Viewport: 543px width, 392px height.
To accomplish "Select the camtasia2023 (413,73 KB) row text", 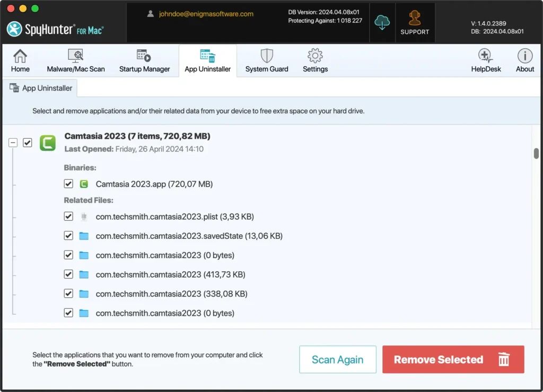I will click(170, 275).
